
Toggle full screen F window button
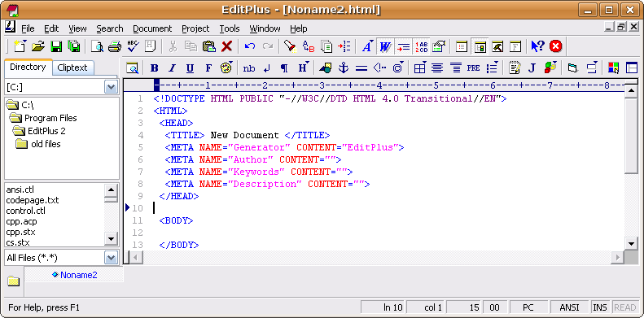[x=515, y=46]
